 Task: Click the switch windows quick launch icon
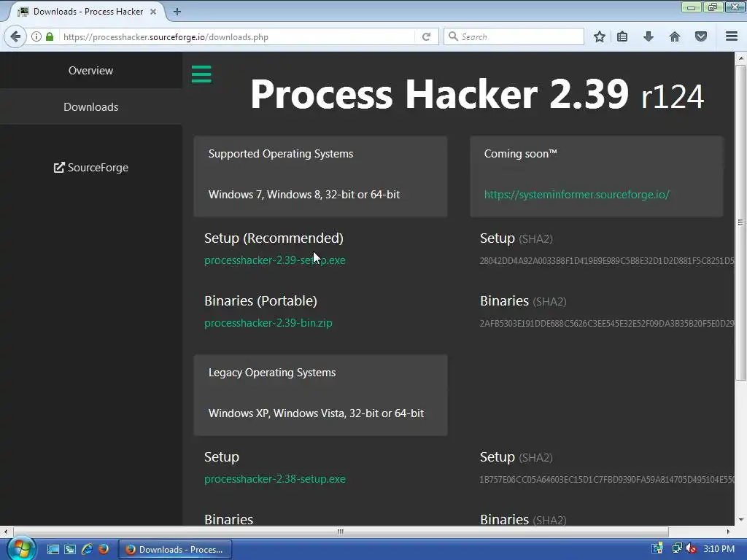(69, 549)
